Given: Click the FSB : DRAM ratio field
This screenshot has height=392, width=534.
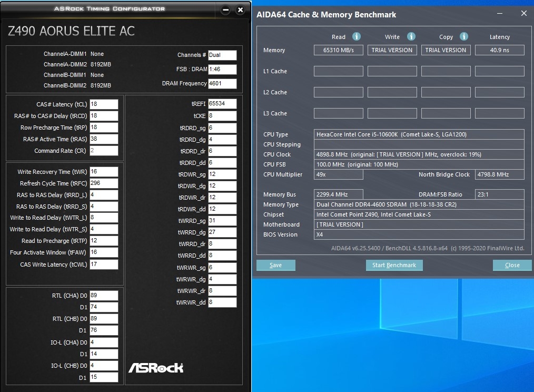Looking at the screenshot, I should coord(222,69).
